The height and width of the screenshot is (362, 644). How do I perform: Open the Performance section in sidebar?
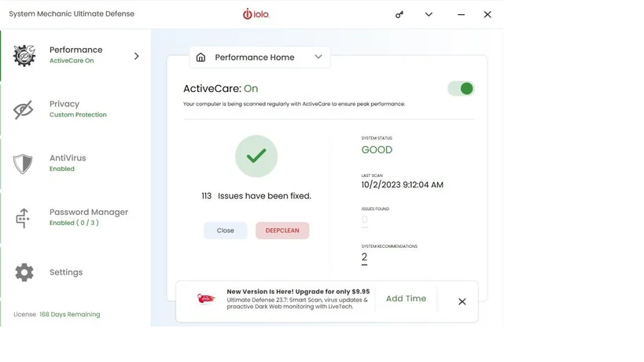pyautogui.click(x=75, y=55)
